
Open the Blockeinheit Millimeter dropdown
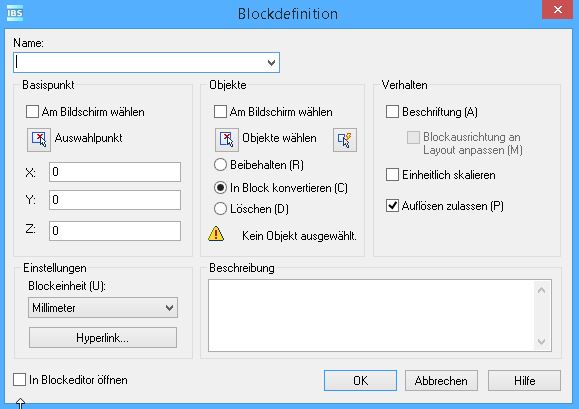[103, 307]
